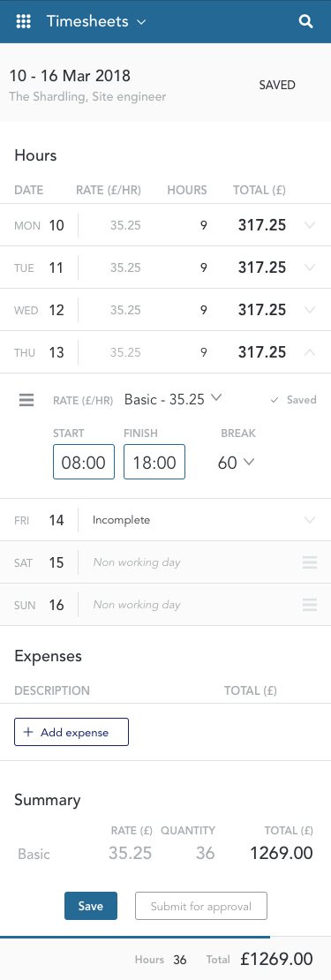Click the Finish time field 18:00
Viewport: 331px width, 980px height.
[154, 462]
